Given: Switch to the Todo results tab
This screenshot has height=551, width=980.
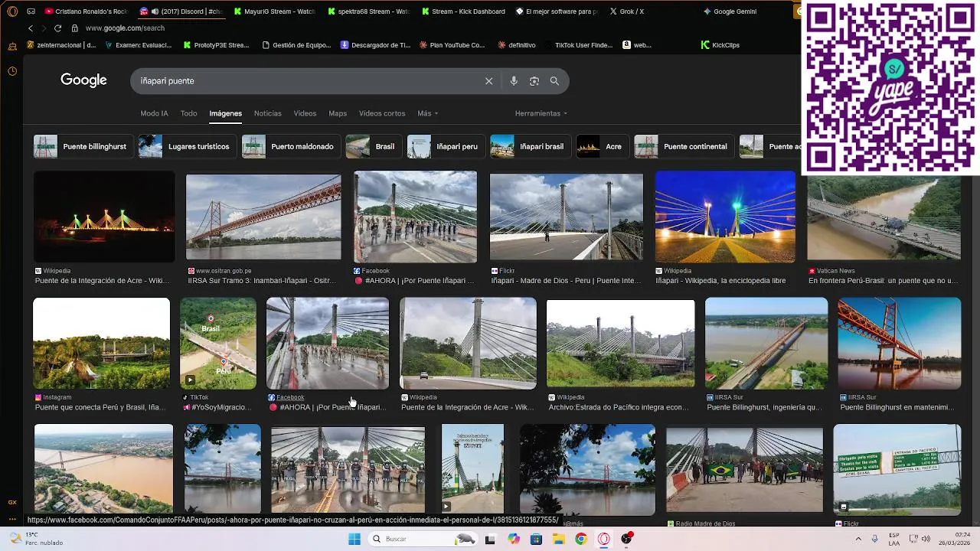Looking at the screenshot, I should coord(188,113).
